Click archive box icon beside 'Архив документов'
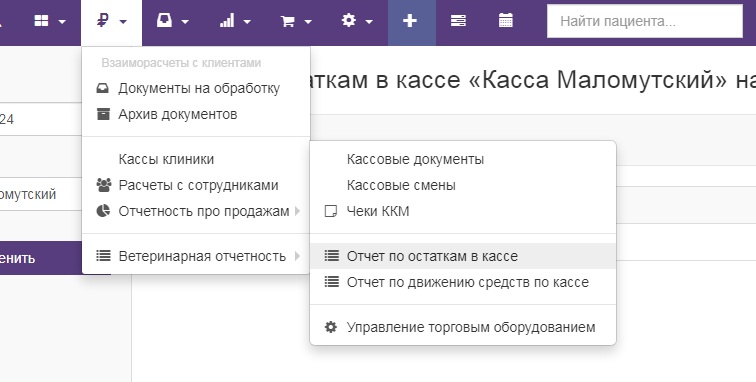Screen dimensions: 756x382 point(103,114)
